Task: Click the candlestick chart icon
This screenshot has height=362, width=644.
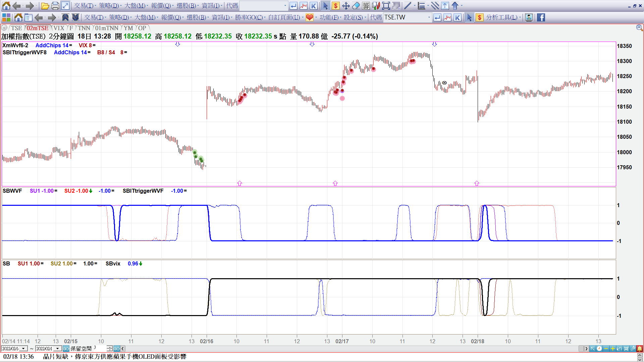Action: pyautogui.click(x=376, y=6)
